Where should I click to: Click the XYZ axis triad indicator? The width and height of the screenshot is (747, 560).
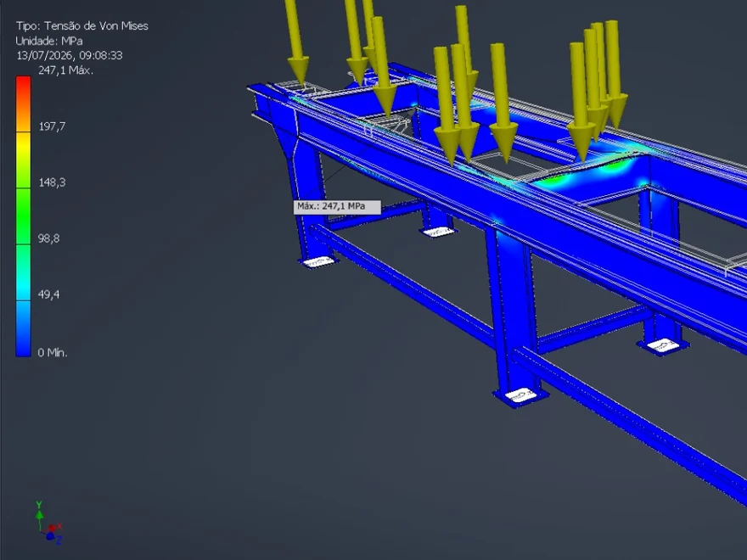pyautogui.click(x=48, y=523)
